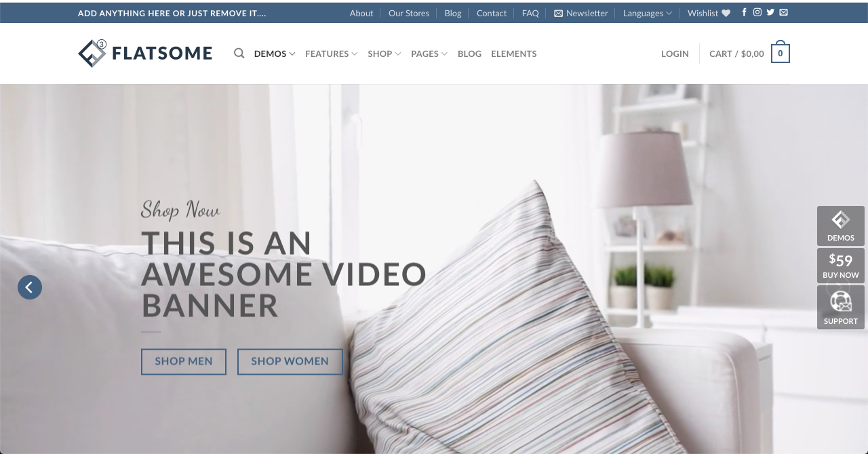Expand the Demos menu
The height and width of the screenshot is (454, 868).
[274, 54]
